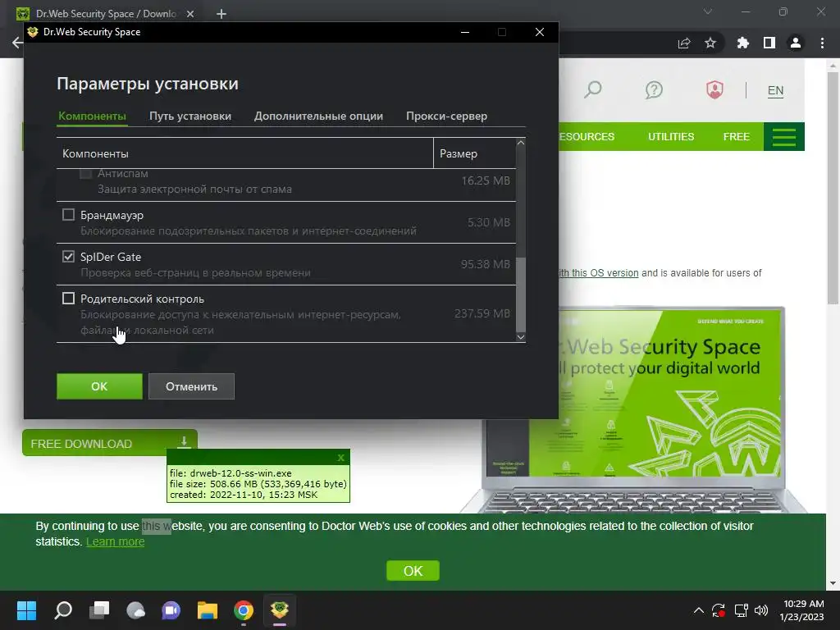Viewport: 840px width, 630px height.
Task: Click the browser page scroll-down arrow
Action: click(833, 583)
